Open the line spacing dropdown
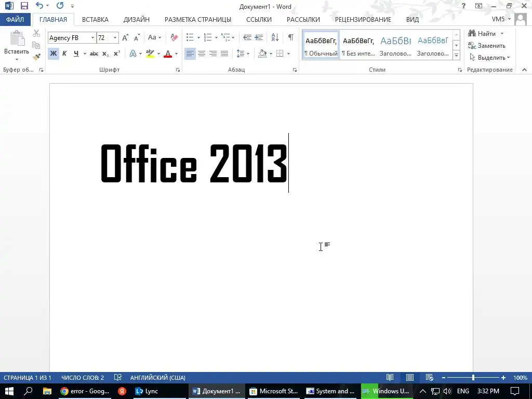532x399 pixels. [243, 54]
